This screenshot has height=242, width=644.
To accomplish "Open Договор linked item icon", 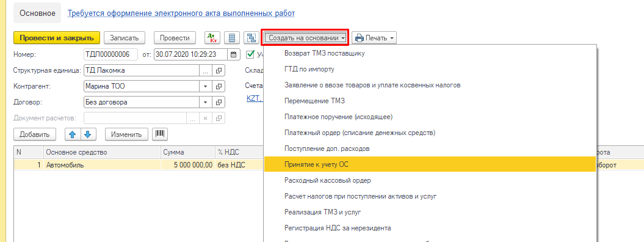I will click(219, 102).
